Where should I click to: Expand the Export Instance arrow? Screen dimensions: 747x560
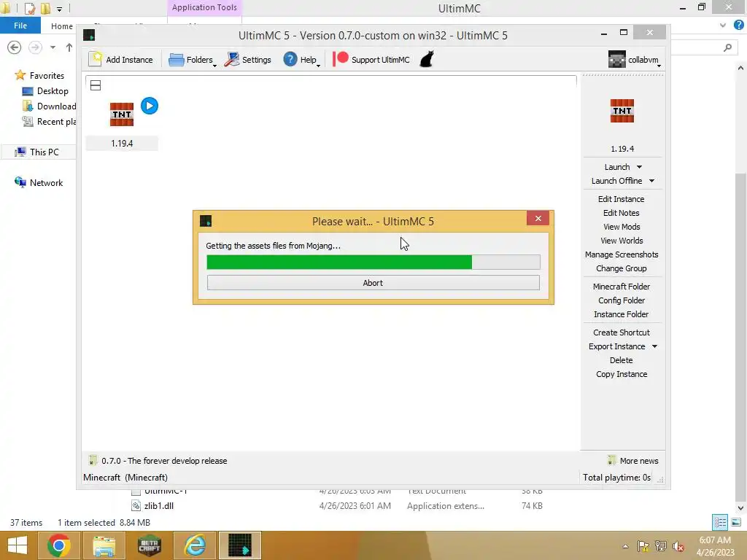pyautogui.click(x=654, y=346)
